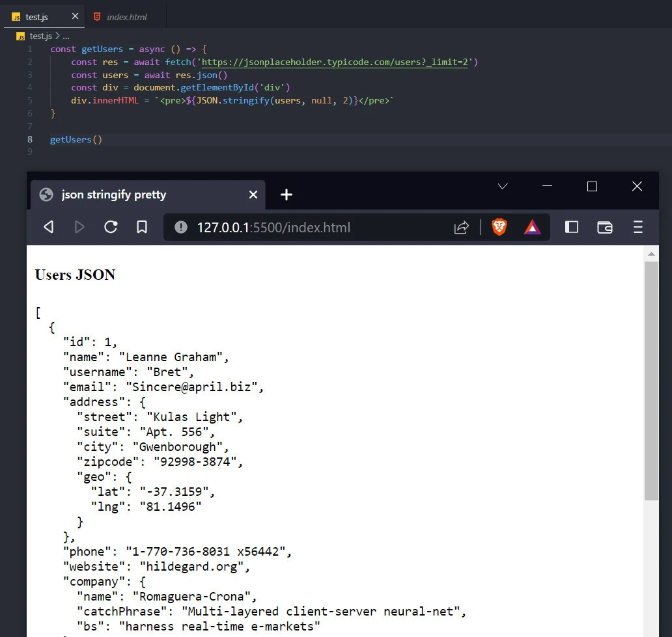Image resolution: width=672 pixels, height=637 pixels.
Task: Share the current page
Action: pyautogui.click(x=462, y=227)
